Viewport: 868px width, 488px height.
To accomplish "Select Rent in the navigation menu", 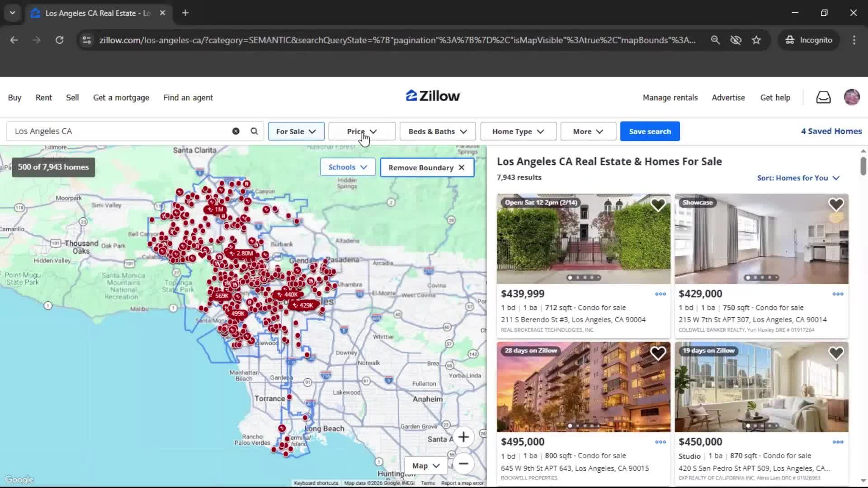I will click(x=43, y=97).
